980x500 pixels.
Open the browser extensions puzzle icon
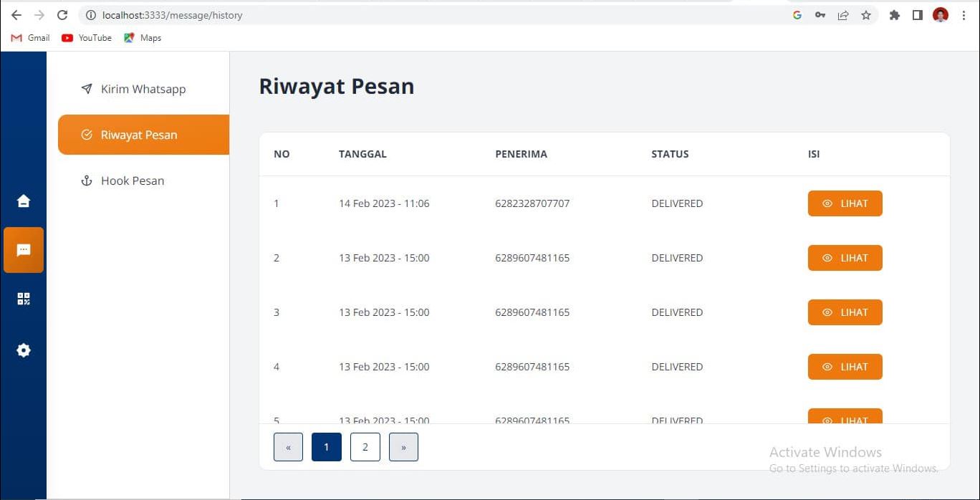[894, 15]
